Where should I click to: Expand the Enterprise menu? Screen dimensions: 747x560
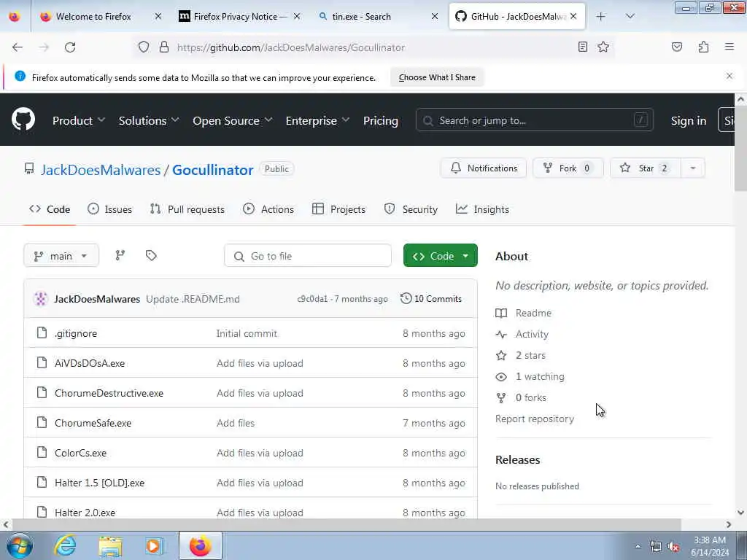coord(317,120)
